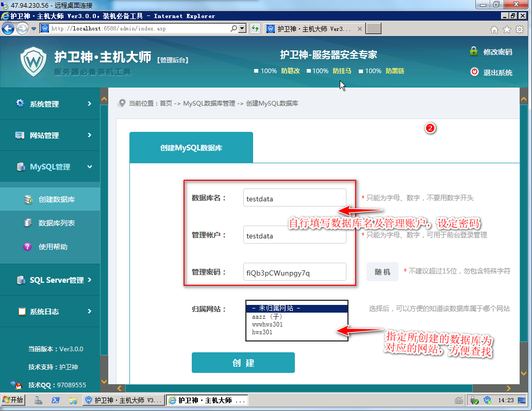Viewport: 532px width, 411px height.
Task: Click the 随机 random password button
Action: (382, 272)
